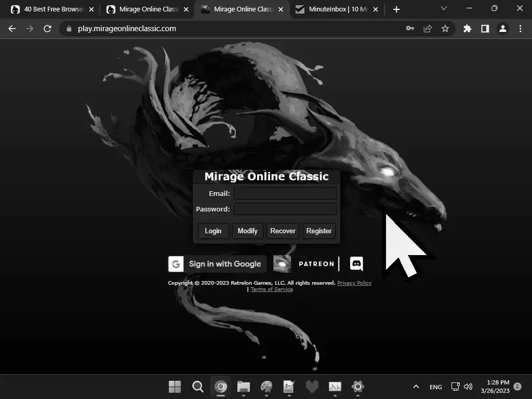Open the volume tray icon
This screenshot has height=399, width=532.
[x=468, y=387]
